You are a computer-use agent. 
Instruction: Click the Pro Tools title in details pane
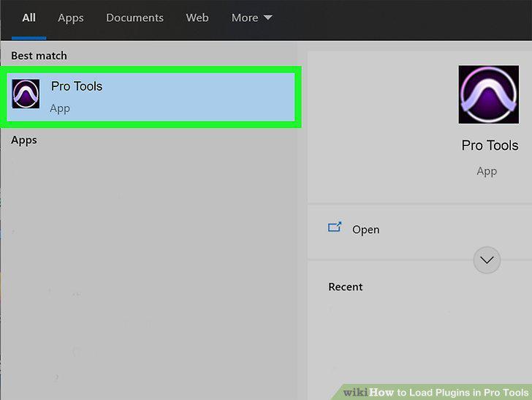(490, 146)
